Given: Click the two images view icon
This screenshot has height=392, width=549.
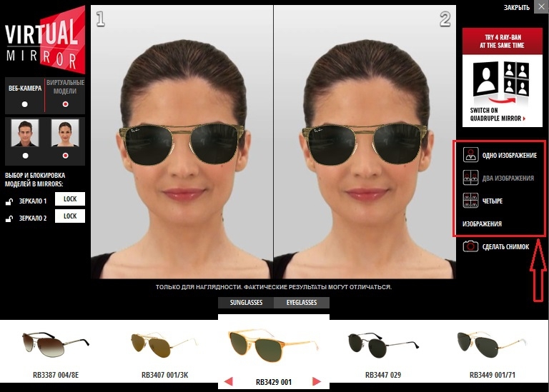Looking at the screenshot, I should coord(470,178).
